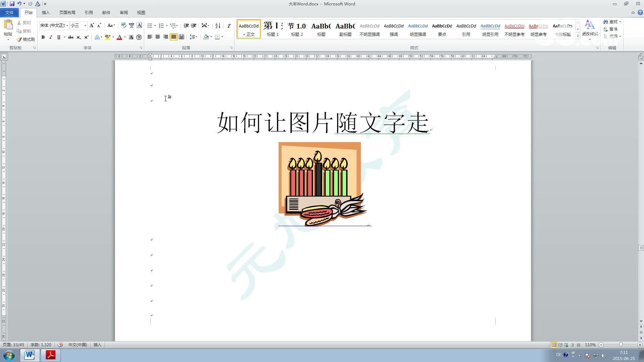The height and width of the screenshot is (362, 644).
Task: Click the subscript icon
Action: (78, 37)
